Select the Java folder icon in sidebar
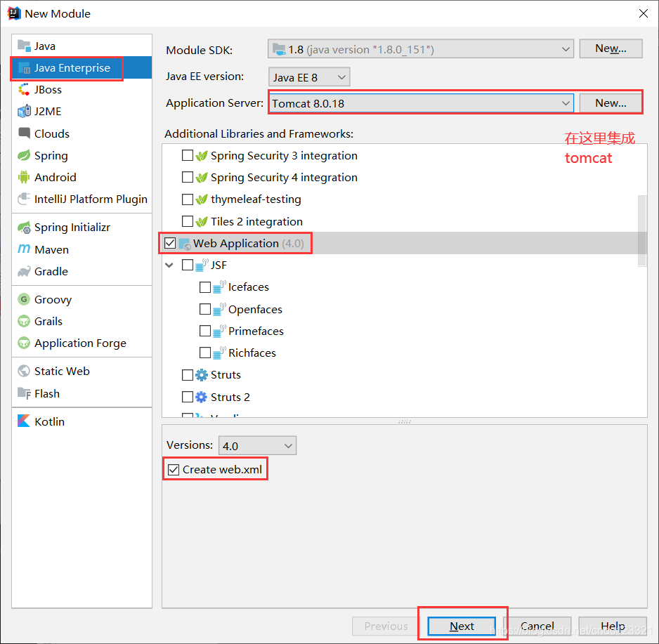The width and height of the screenshot is (659, 644). pos(24,46)
